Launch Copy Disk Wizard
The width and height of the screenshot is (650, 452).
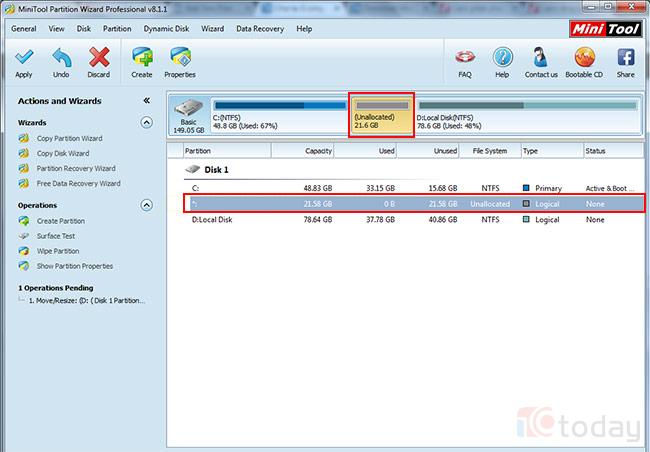(63, 153)
